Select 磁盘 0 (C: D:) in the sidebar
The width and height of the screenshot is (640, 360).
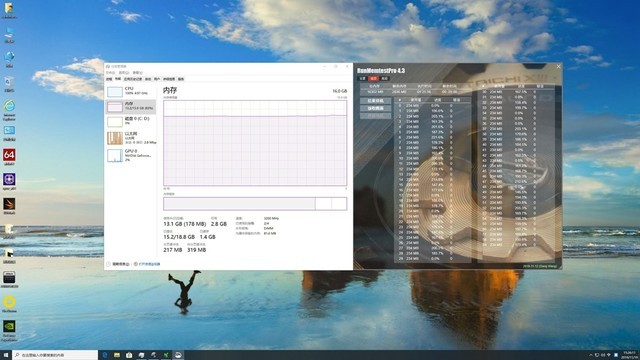pos(131,121)
